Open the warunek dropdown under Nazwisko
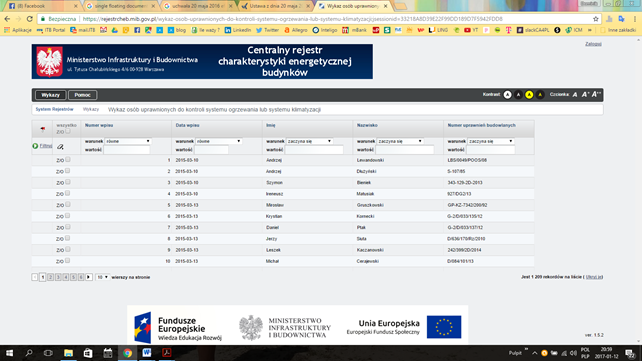The height and width of the screenshot is (361, 642). point(400,141)
